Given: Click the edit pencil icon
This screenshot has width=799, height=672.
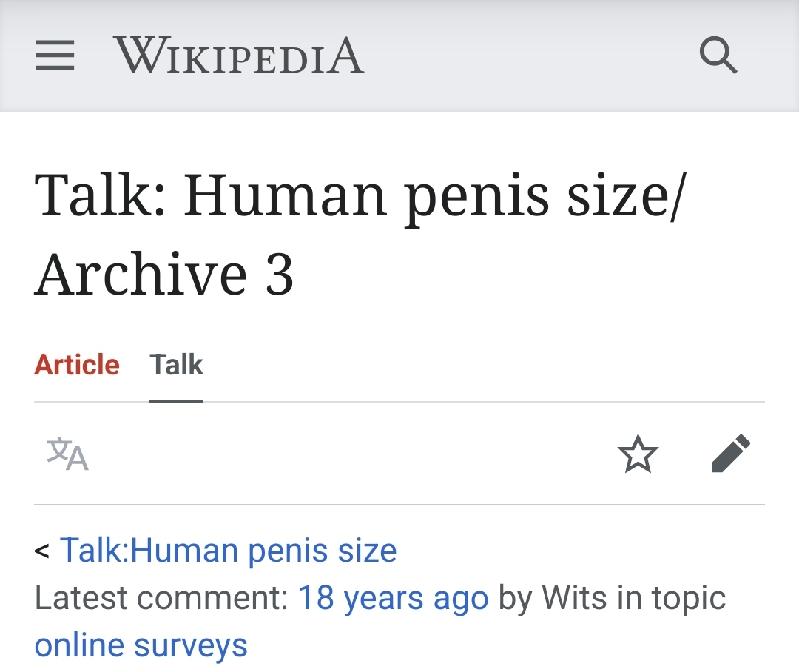Looking at the screenshot, I should tap(731, 454).
